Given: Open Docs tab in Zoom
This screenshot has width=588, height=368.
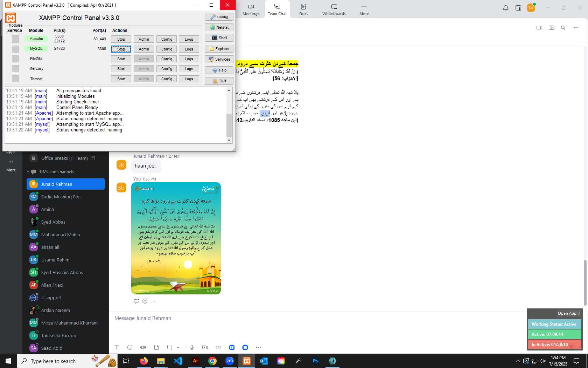Looking at the screenshot, I should (x=303, y=9).
